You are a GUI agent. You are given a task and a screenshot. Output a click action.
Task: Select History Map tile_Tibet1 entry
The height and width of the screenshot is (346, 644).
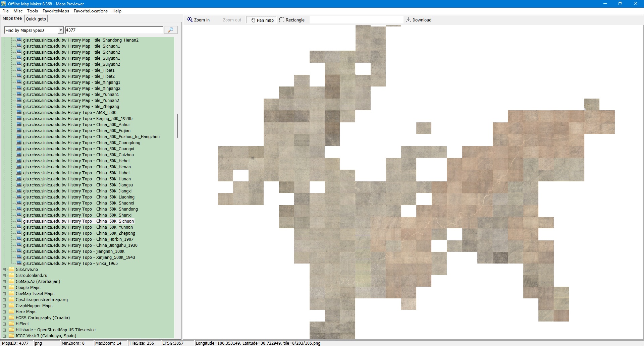pos(68,70)
